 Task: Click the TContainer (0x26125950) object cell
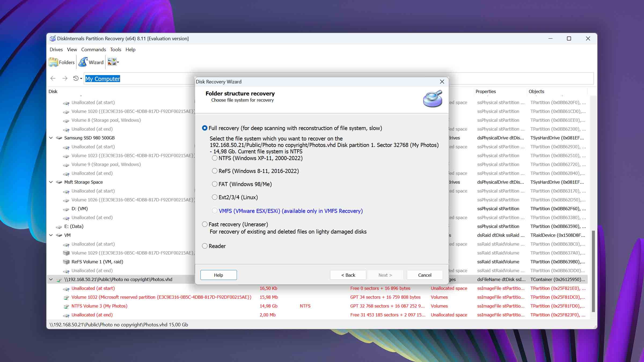point(558,279)
